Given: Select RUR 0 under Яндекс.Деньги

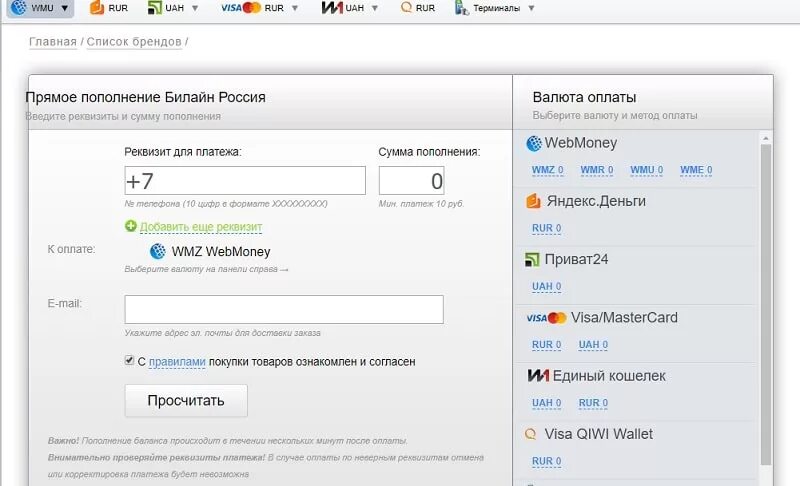Looking at the screenshot, I should [x=546, y=228].
